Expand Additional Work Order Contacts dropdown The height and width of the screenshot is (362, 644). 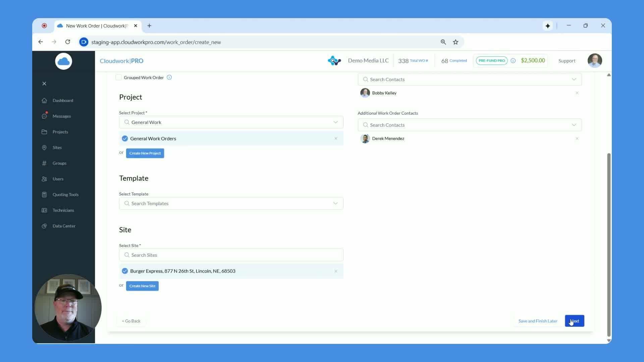pos(574,125)
